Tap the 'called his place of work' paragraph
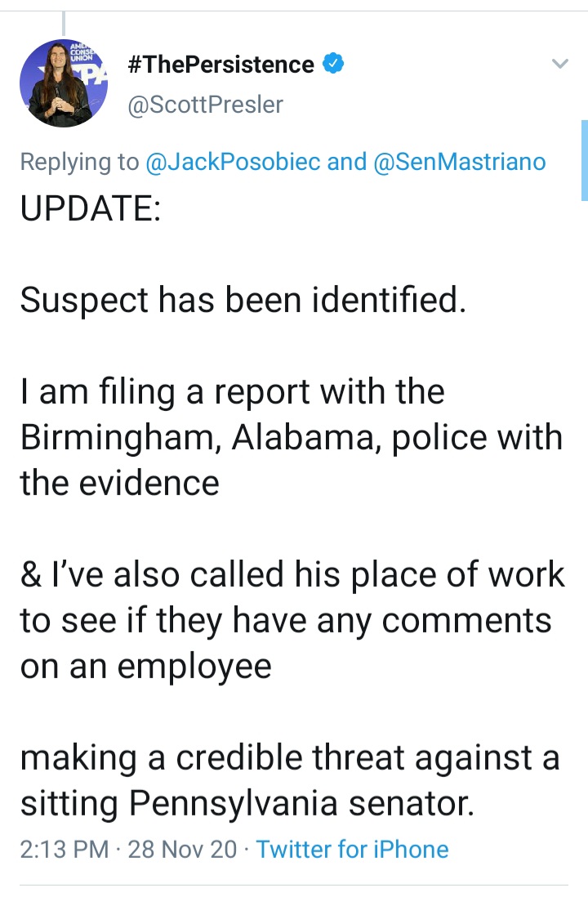The height and width of the screenshot is (902, 588). 292,620
